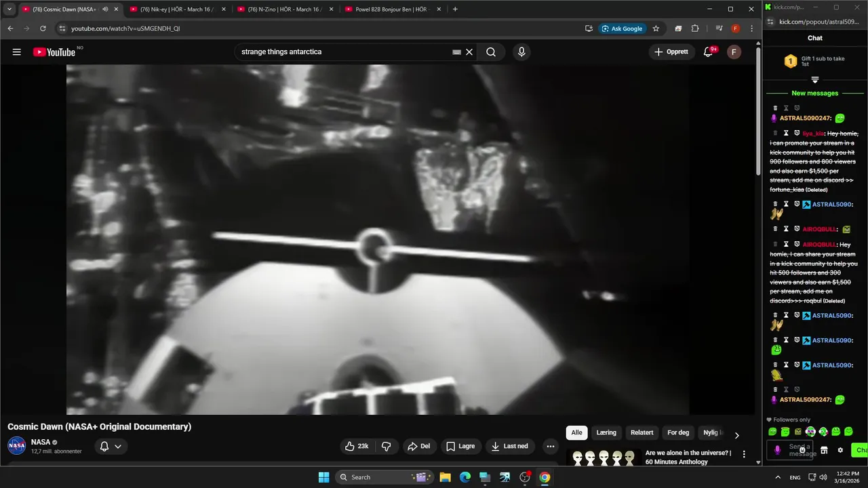
Task: Dislike the Cosmic Dawn video
Action: click(x=386, y=446)
